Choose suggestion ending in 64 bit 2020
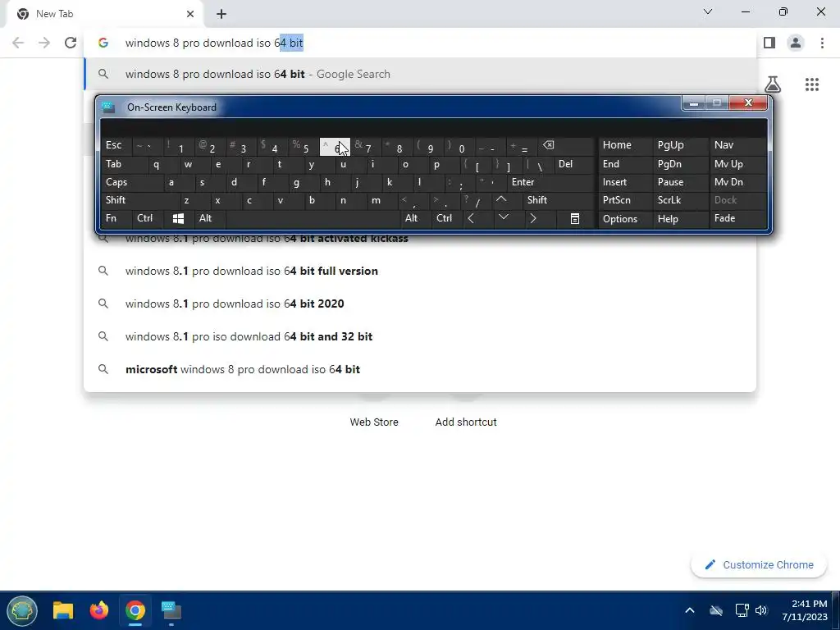840x630 pixels. tap(421, 304)
